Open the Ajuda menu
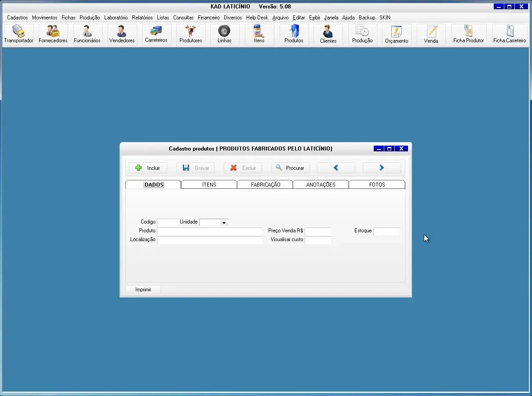 [349, 18]
